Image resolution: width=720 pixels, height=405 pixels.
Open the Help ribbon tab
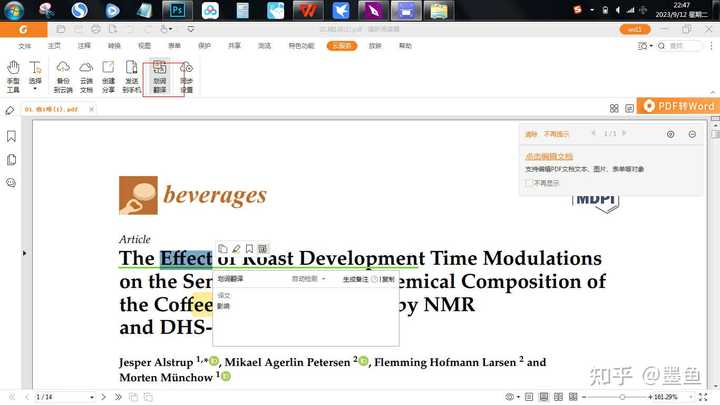405,46
